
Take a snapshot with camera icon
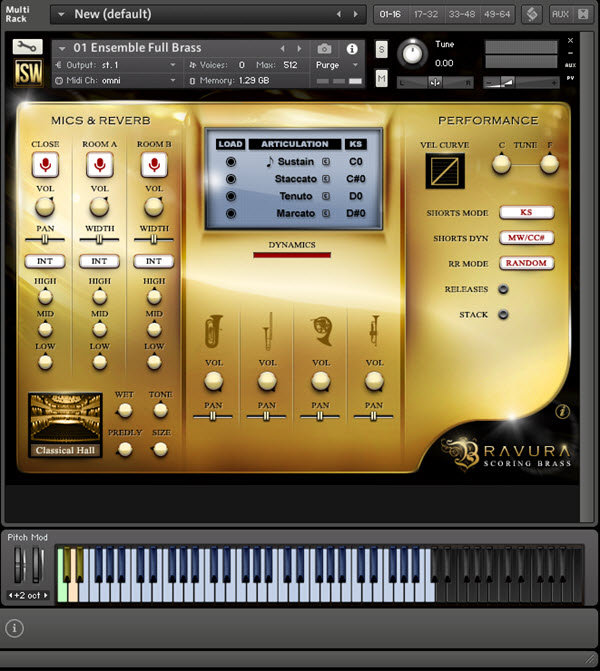(x=324, y=49)
